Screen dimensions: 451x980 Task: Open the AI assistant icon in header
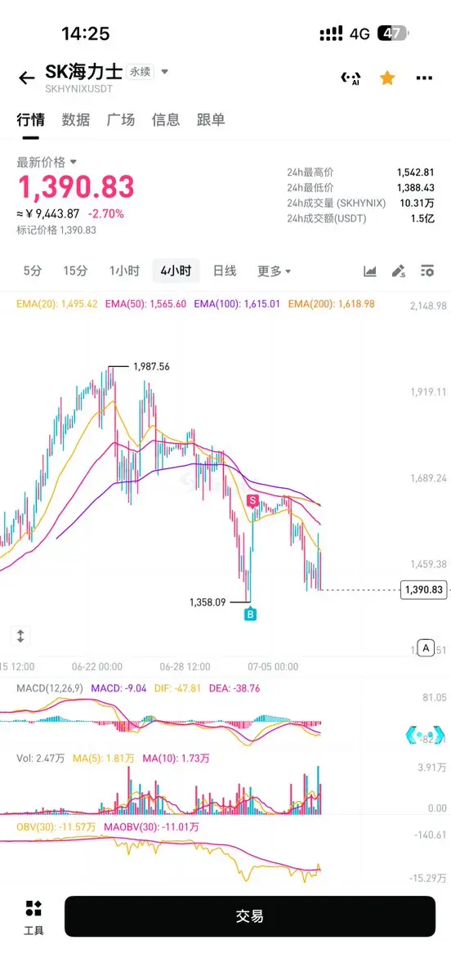point(350,78)
